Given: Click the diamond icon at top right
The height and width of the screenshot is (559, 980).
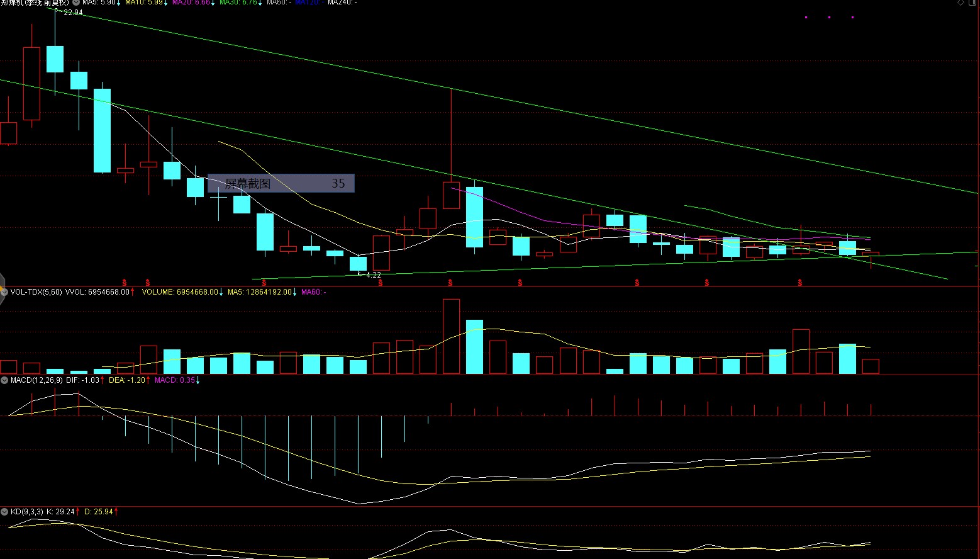Looking at the screenshot, I should [961, 3].
